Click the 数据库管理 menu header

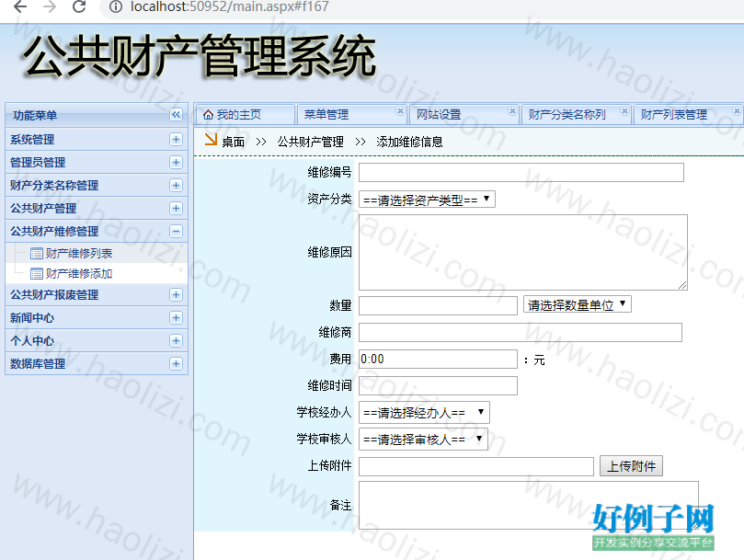tap(97, 363)
